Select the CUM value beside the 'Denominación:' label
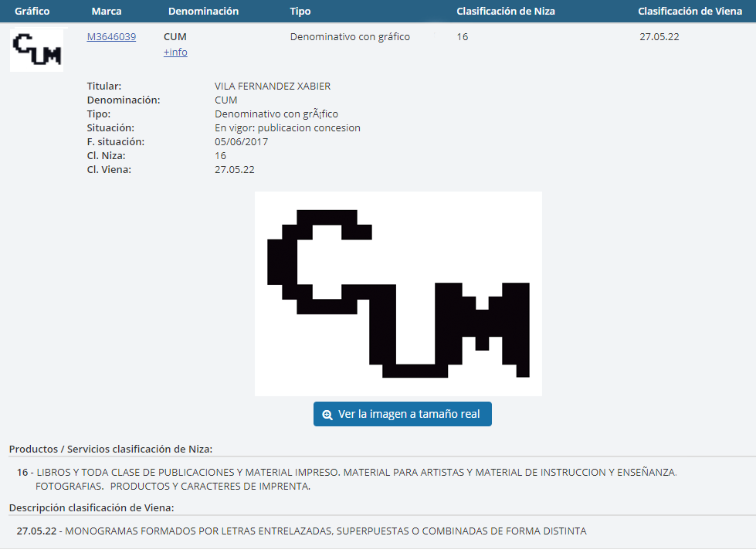The width and height of the screenshot is (756, 553). 226,100
